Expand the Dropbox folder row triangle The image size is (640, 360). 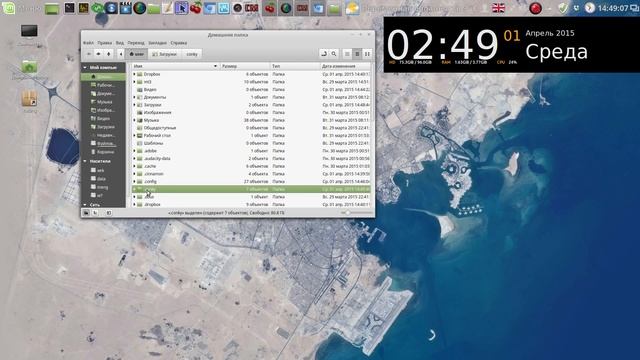(134, 74)
